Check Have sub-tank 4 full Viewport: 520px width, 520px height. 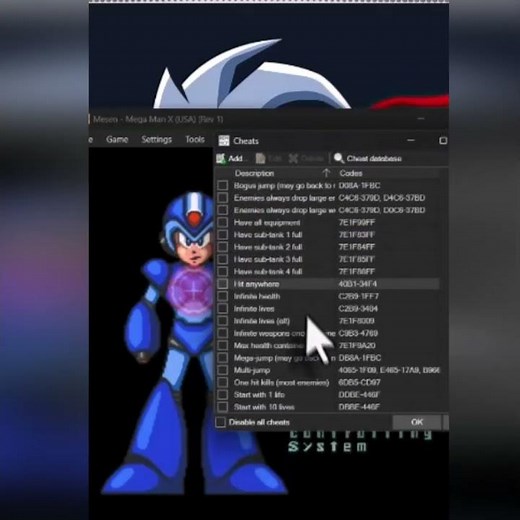[x=223, y=272]
